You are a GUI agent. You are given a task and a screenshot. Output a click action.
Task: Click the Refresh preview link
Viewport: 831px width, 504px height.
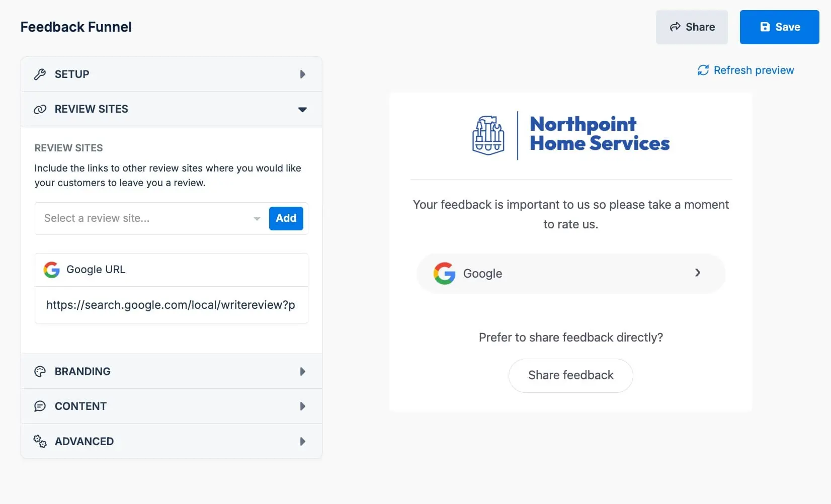click(746, 70)
